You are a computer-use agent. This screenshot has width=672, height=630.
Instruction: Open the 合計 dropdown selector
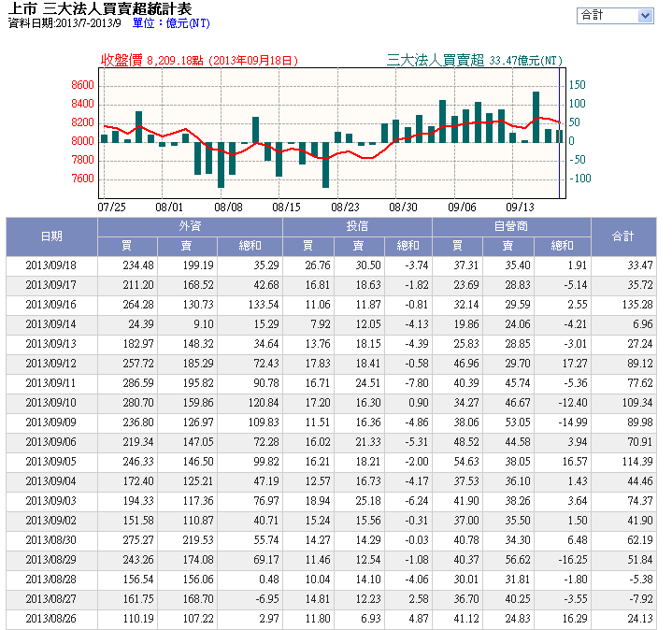pos(615,16)
